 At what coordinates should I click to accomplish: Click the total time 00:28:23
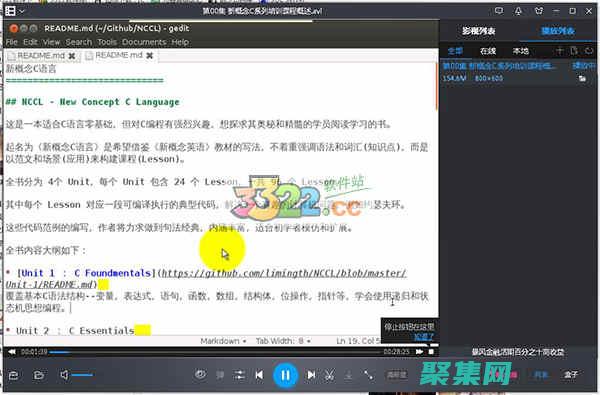click(x=396, y=352)
